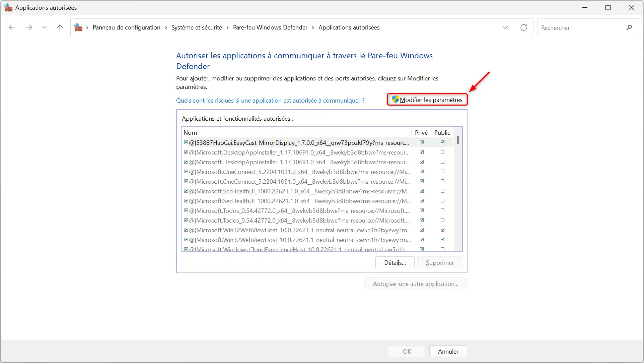Image resolution: width=644 pixels, height=363 pixels.
Task: Click the OK button
Action: [x=407, y=351]
